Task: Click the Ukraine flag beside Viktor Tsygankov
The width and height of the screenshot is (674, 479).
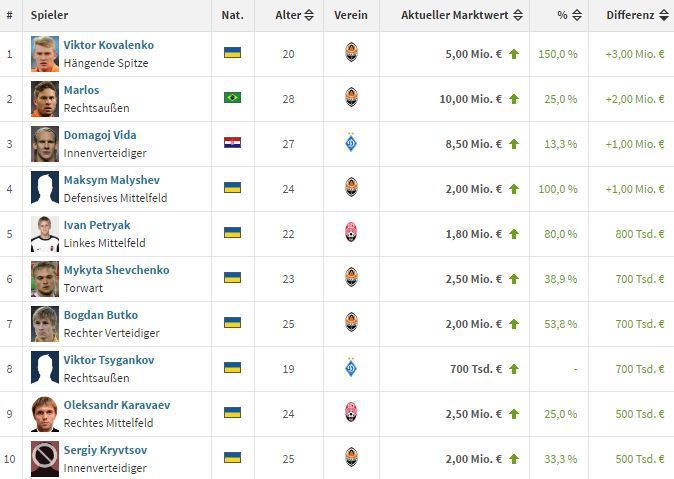Action: click(x=232, y=368)
